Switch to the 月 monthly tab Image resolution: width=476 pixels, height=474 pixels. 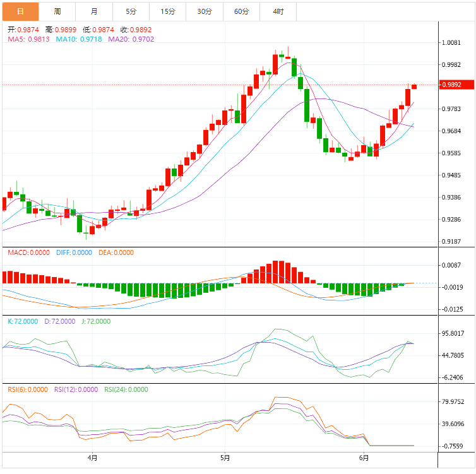94,11
